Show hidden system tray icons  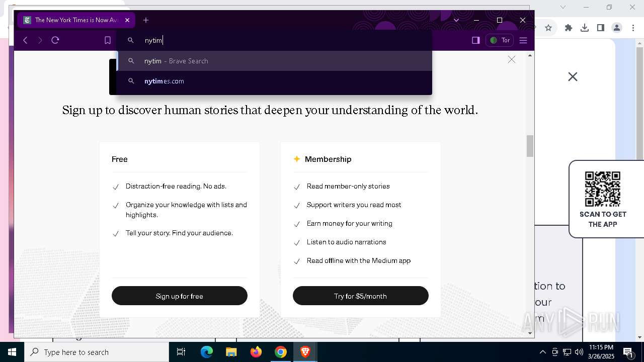pyautogui.click(x=542, y=352)
